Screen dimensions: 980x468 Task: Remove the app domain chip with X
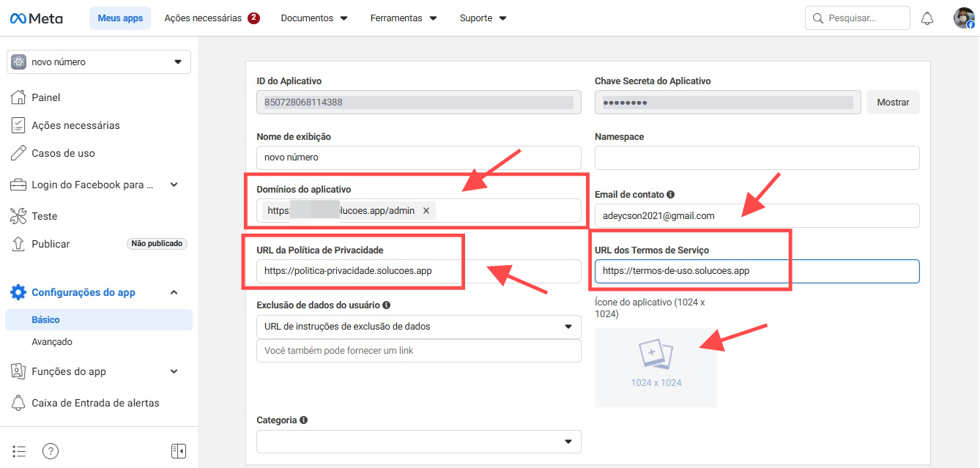pos(426,211)
